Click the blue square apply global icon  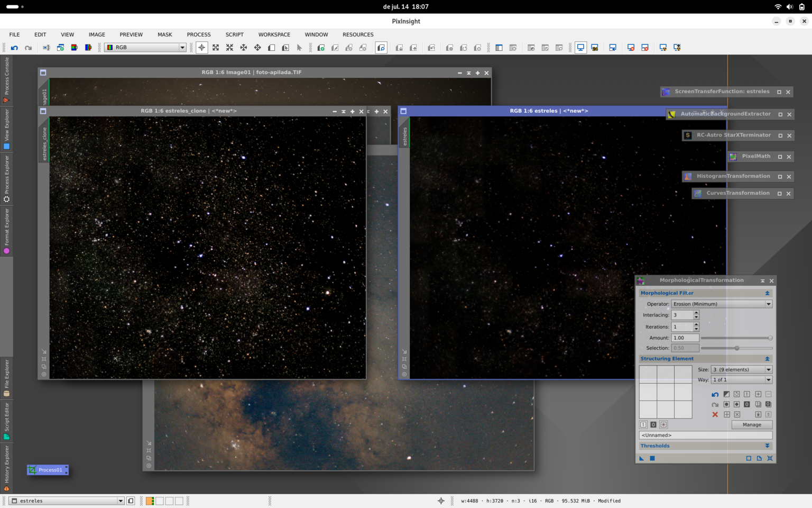pyautogui.click(x=652, y=458)
